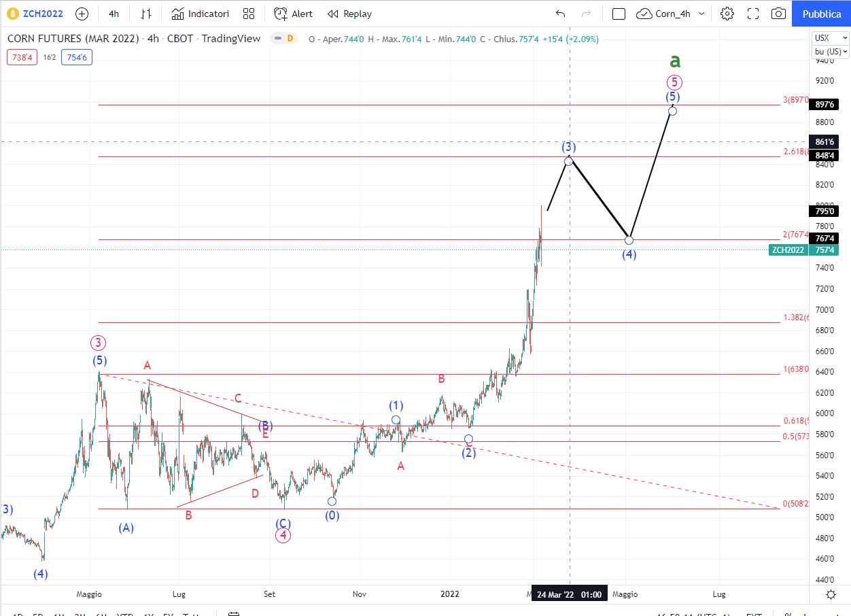This screenshot has width=851, height=616.
Task: Create an Alert
Action: click(x=294, y=14)
